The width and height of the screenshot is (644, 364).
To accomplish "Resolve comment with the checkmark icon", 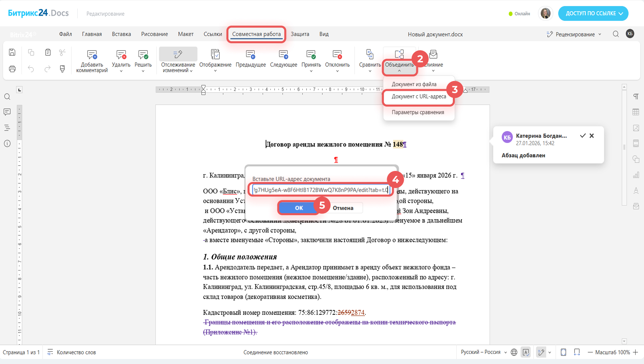I will (583, 136).
